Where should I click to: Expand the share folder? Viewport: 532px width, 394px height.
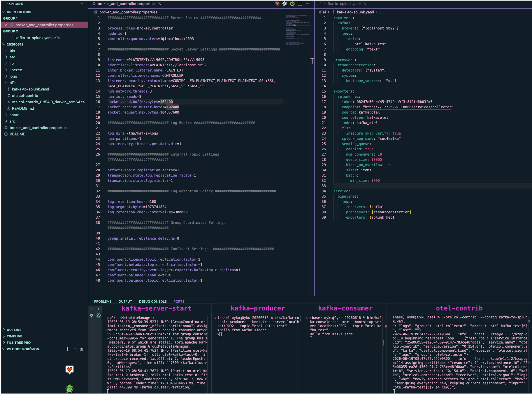(x=6, y=115)
